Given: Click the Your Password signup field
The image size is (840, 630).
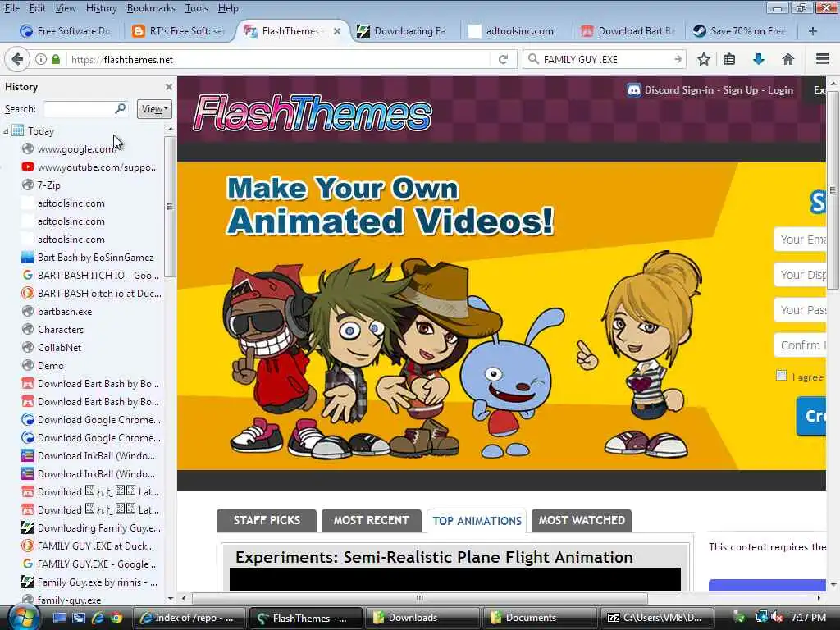Looking at the screenshot, I should pyautogui.click(x=801, y=310).
